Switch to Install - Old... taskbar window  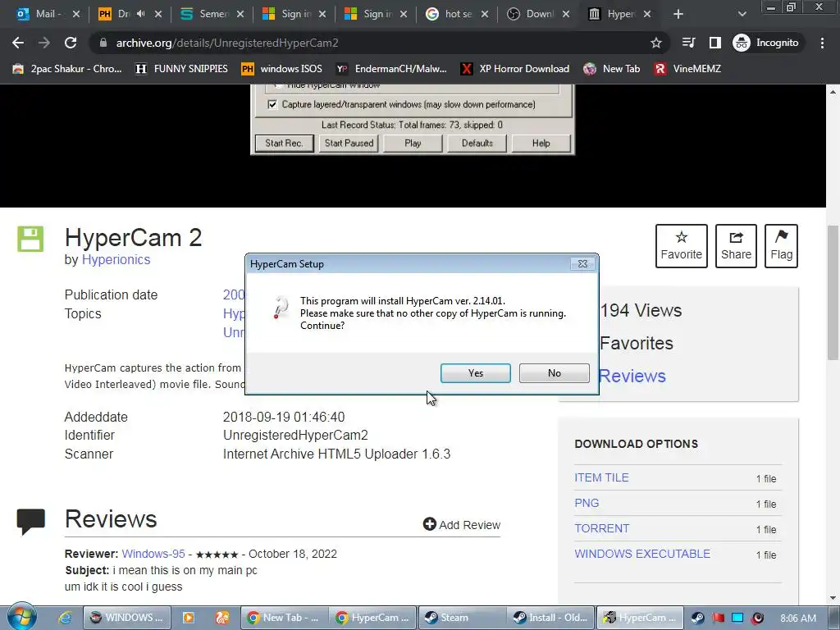550,618
